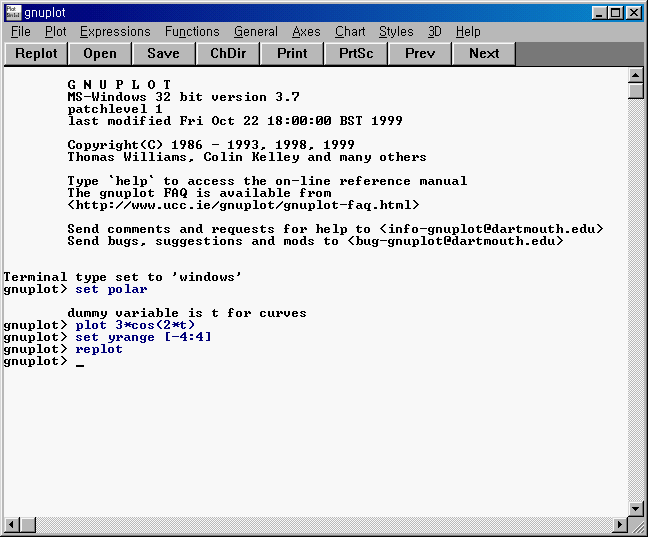Click the Prev command button
The width and height of the screenshot is (648, 537).
pos(420,54)
